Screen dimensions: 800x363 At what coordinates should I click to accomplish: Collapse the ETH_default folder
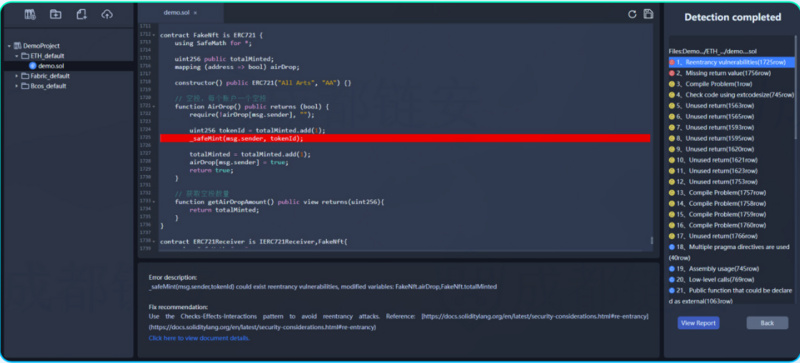point(16,56)
